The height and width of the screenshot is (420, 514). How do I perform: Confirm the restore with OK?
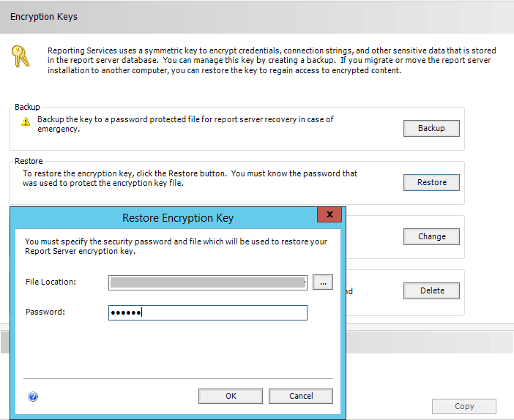(x=231, y=396)
